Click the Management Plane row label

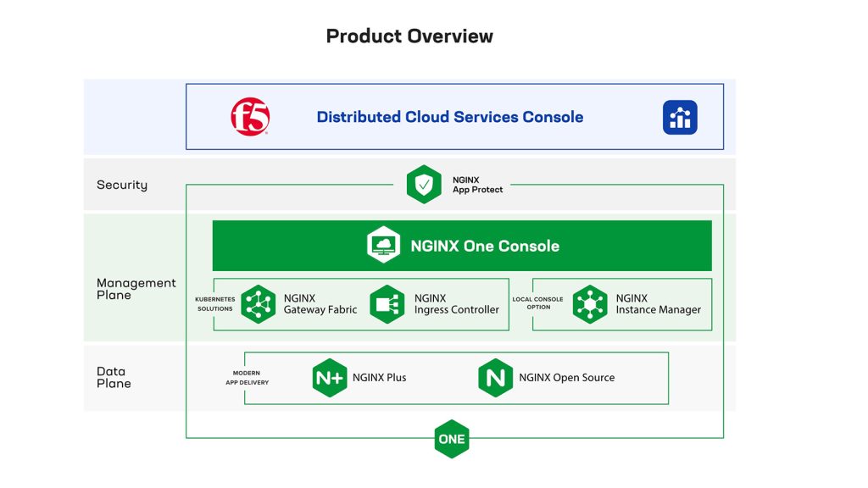point(136,289)
